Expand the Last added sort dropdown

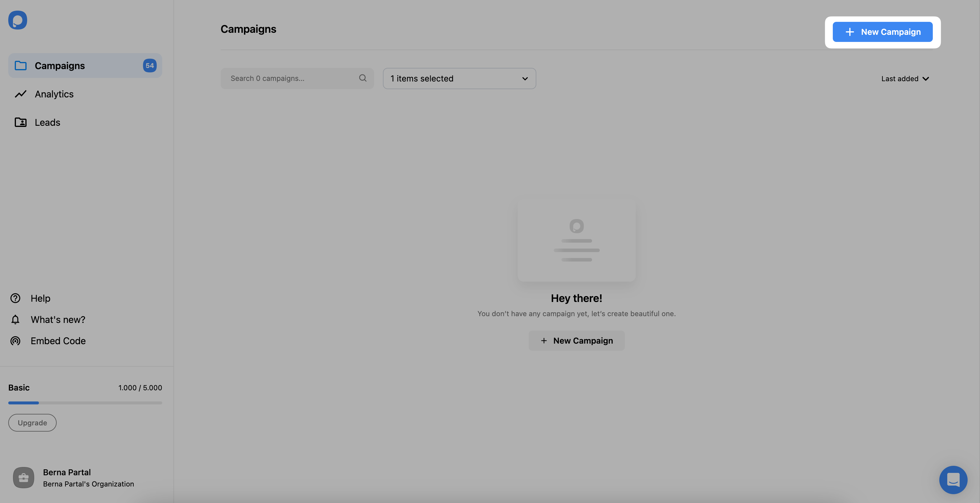pyautogui.click(x=906, y=78)
